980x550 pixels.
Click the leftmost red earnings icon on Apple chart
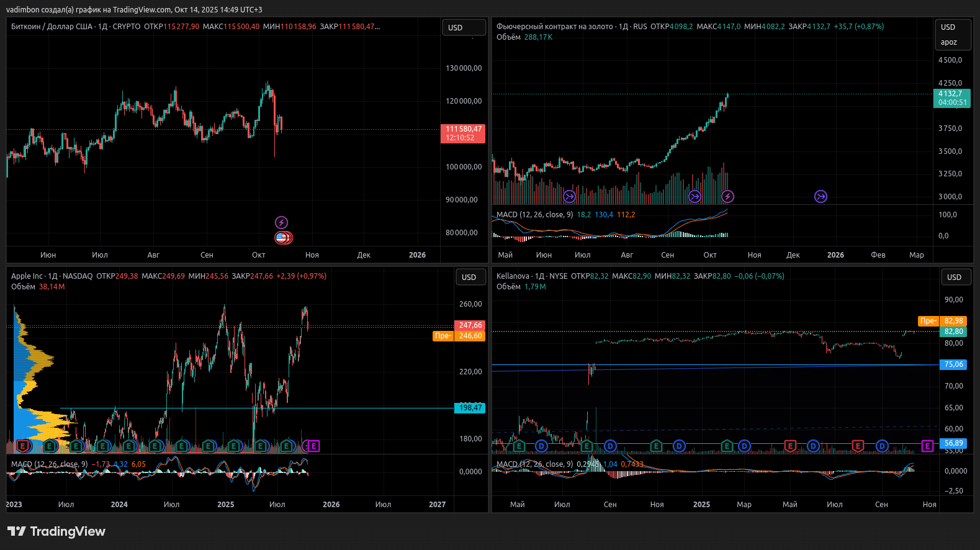23,446
